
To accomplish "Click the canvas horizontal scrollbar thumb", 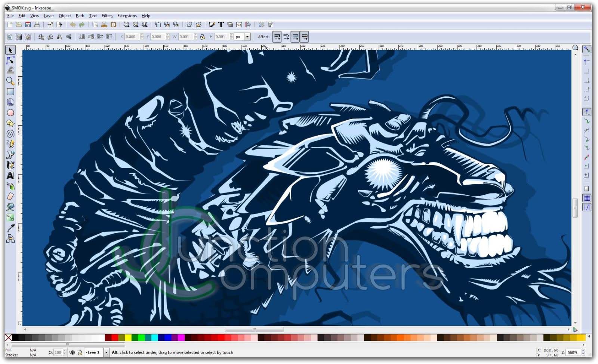I will (x=254, y=330).
